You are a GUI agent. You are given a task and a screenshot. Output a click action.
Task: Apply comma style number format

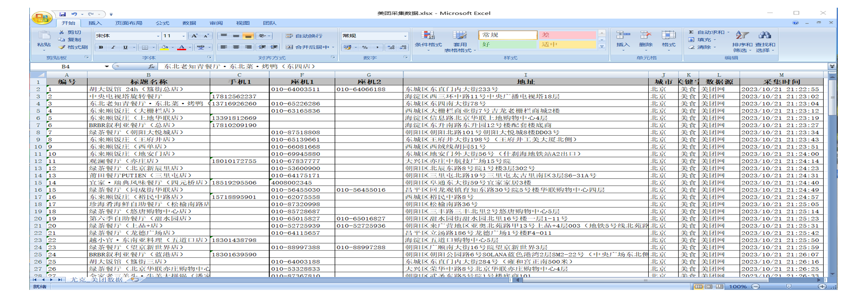(377, 47)
